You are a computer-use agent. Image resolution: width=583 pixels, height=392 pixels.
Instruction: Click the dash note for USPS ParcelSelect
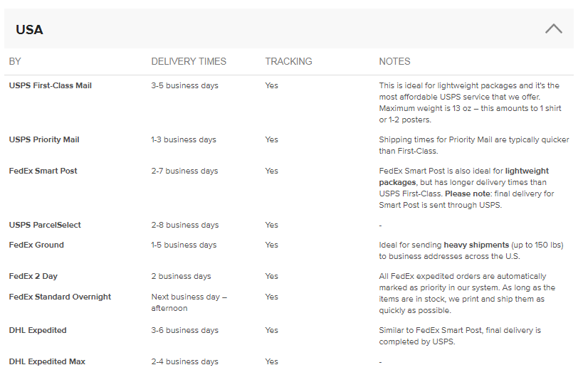point(380,226)
